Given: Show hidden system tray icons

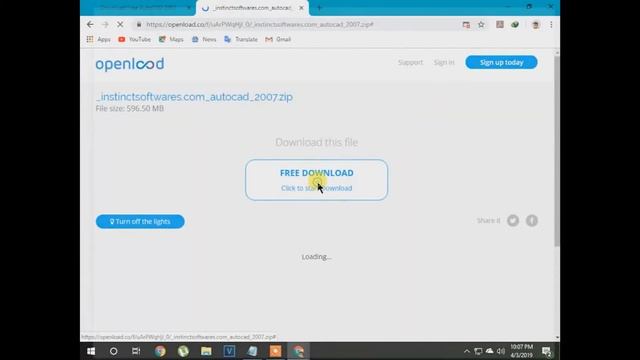Looking at the screenshot, I should pyautogui.click(x=467, y=351).
